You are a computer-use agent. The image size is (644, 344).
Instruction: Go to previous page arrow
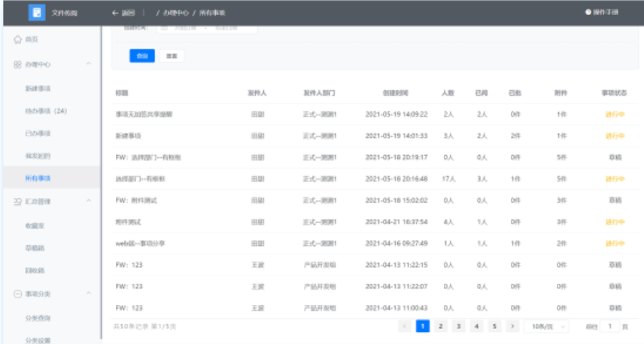click(x=405, y=327)
